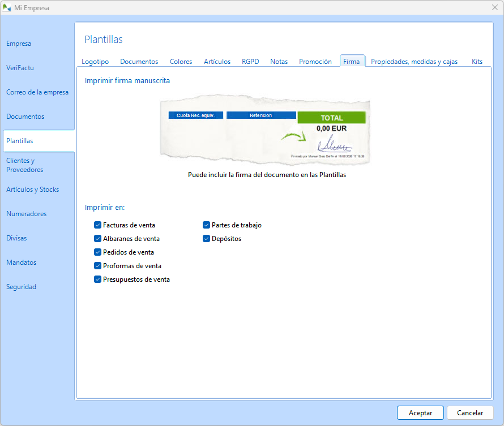The height and width of the screenshot is (426, 504).
Task: Toggle Albaranes de venta checkbox
Action: click(98, 239)
